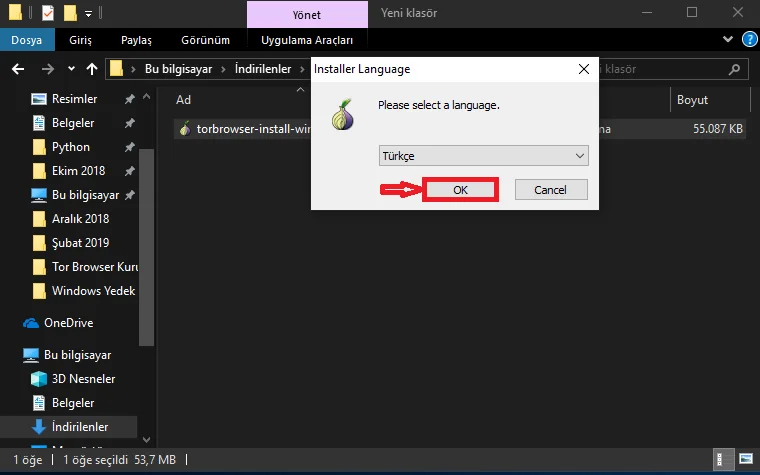Screen dimensions: 760x475
Task: Close the Installer Language dialog
Action: click(583, 70)
